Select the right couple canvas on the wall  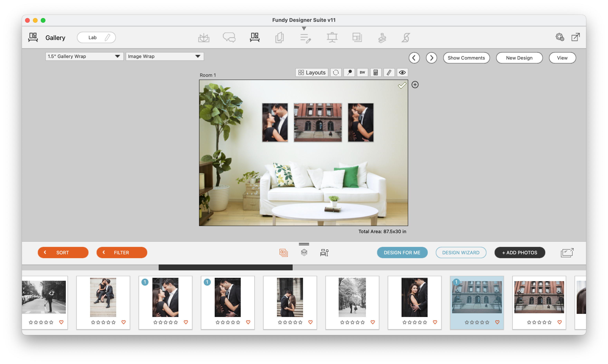coord(361,122)
